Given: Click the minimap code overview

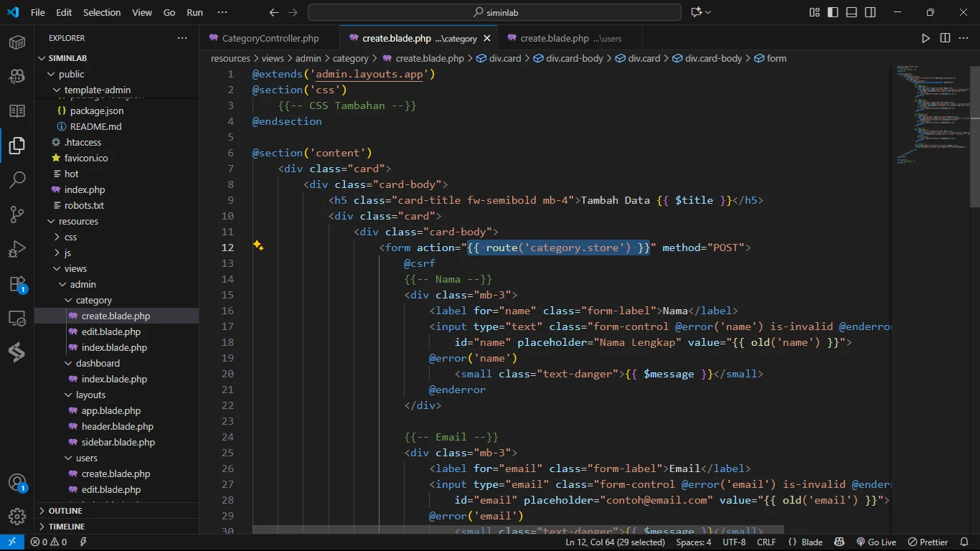Looking at the screenshot, I should 929,115.
